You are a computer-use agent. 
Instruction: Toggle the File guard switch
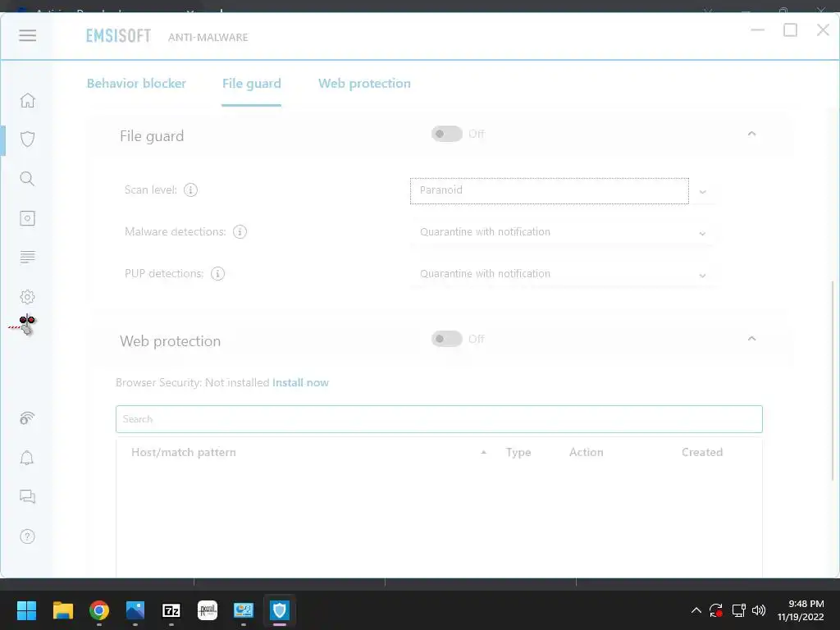[447, 134]
